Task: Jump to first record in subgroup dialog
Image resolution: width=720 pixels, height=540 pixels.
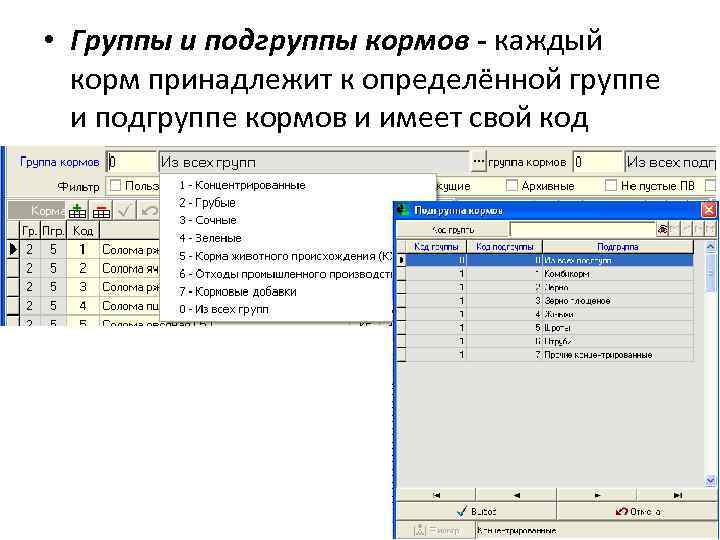Action: coord(436,495)
